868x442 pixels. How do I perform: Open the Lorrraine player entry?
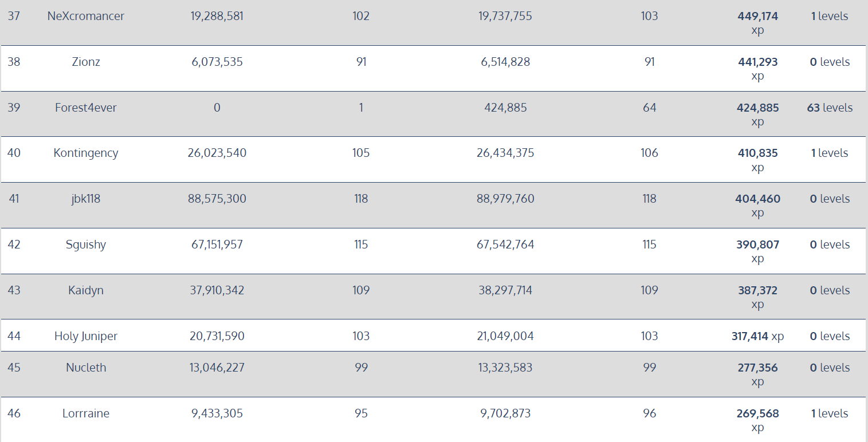click(x=86, y=413)
